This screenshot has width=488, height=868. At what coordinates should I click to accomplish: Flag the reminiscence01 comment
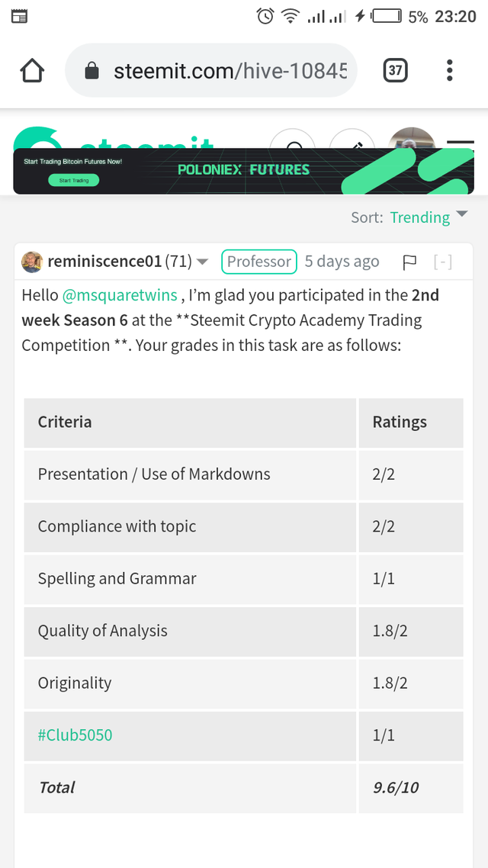tap(409, 262)
